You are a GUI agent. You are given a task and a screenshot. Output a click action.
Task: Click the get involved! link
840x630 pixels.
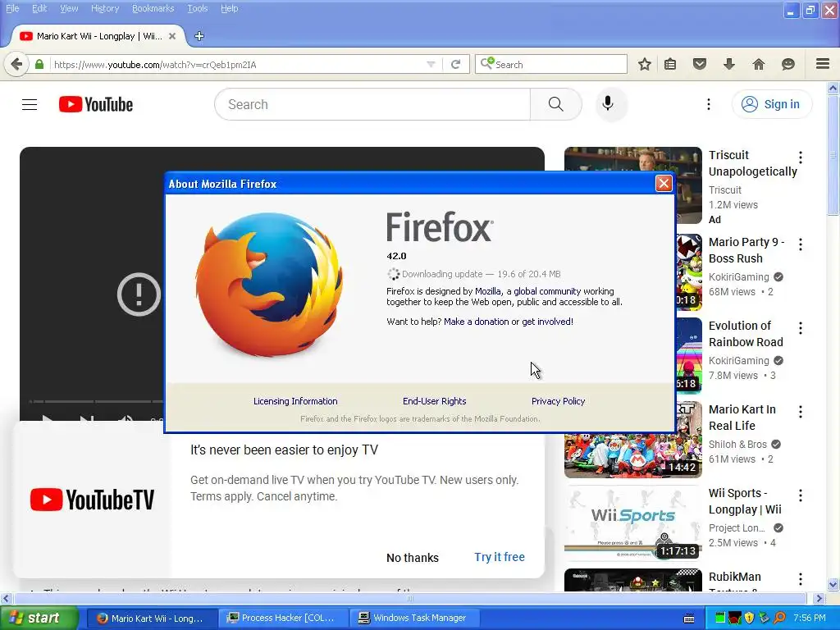[x=547, y=322]
